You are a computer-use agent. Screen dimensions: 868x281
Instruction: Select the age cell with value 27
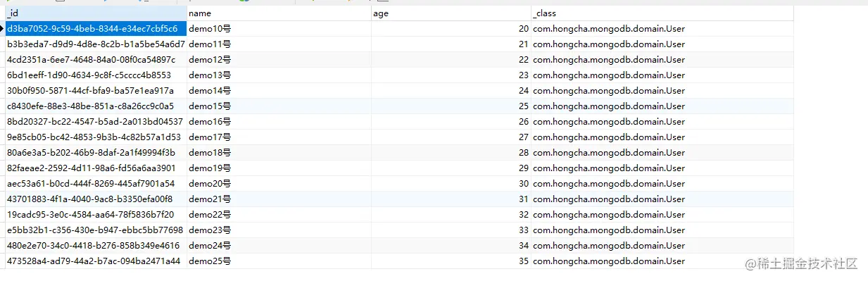coord(451,137)
